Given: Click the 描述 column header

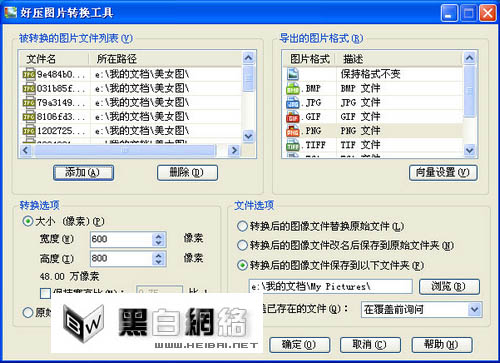Looking at the screenshot, I should pyautogui.click(x=400, y=59).
